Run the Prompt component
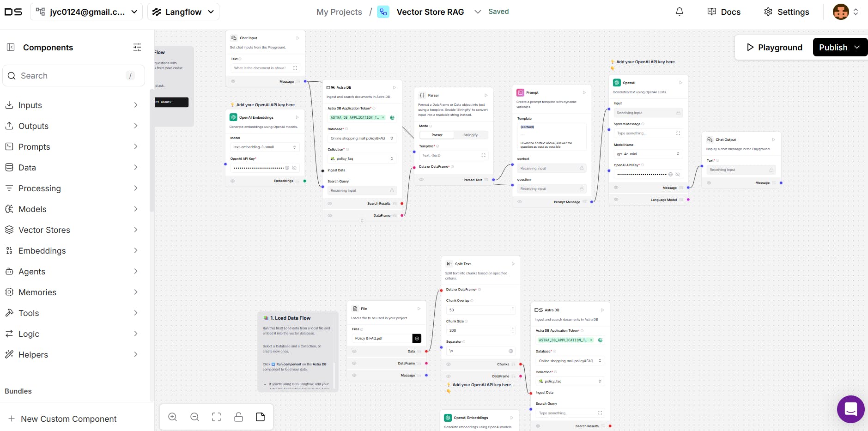This screenshot has height=431, width=868. click(584, 92)
